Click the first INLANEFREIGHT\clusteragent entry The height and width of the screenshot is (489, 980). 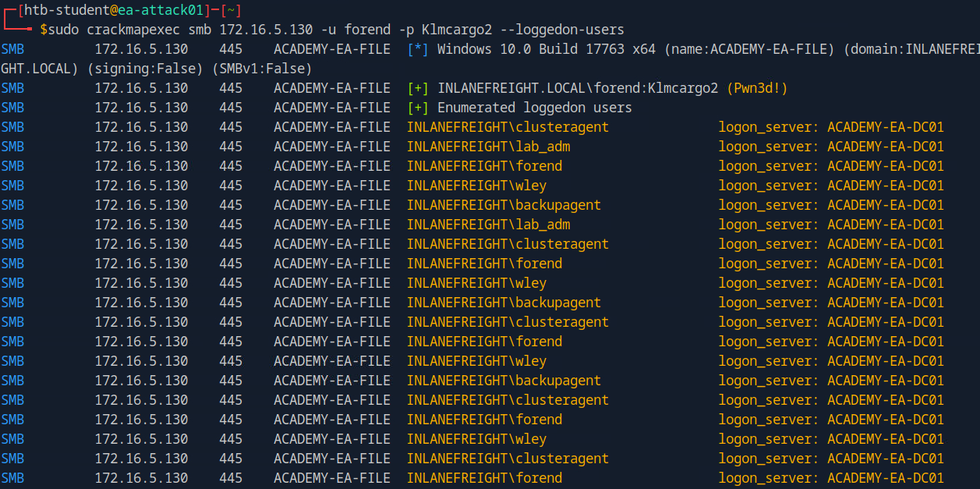coord(508,127)
